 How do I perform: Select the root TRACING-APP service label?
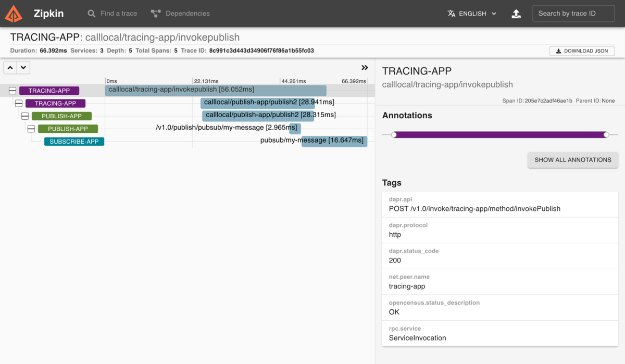click(49, 91)
